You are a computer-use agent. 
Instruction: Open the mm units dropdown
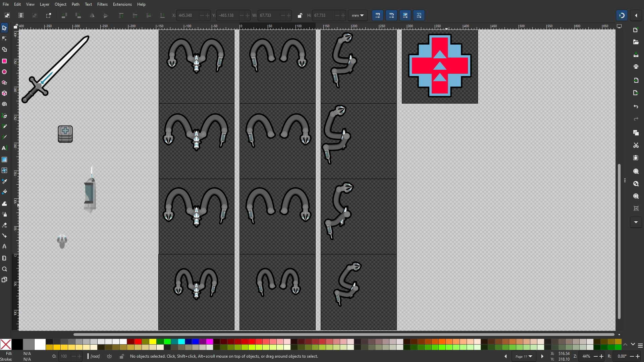[358, 15]
